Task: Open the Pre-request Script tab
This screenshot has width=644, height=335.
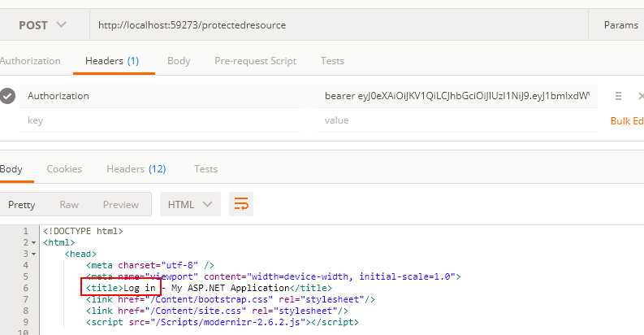Action: [256, 61]
